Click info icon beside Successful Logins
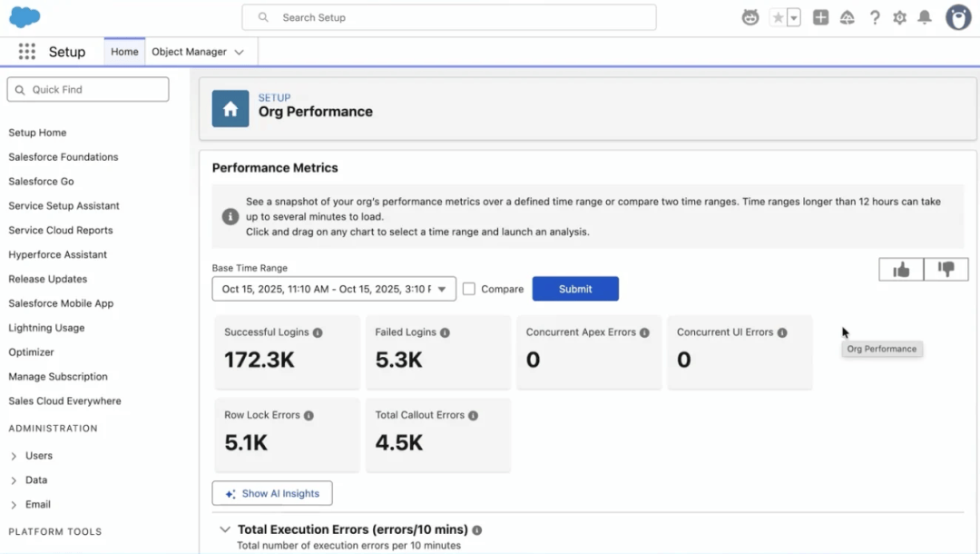980x554 pixels. tap(318, 333)
